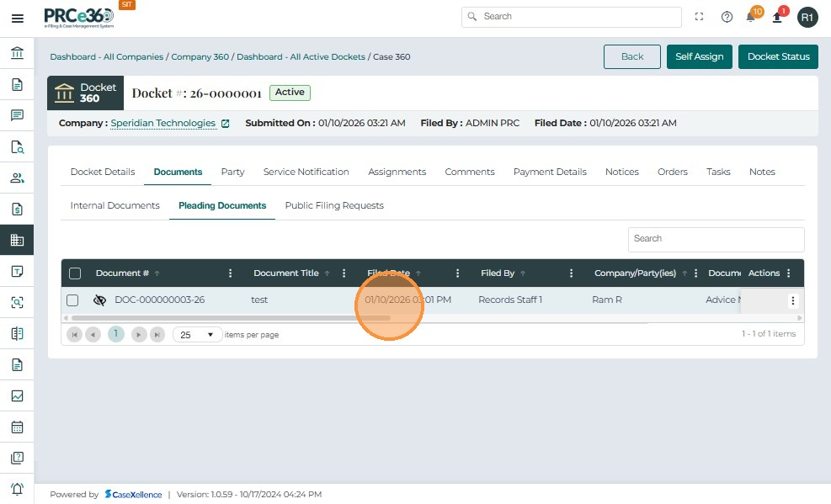Click the global Search field

[x=572, y=17]
